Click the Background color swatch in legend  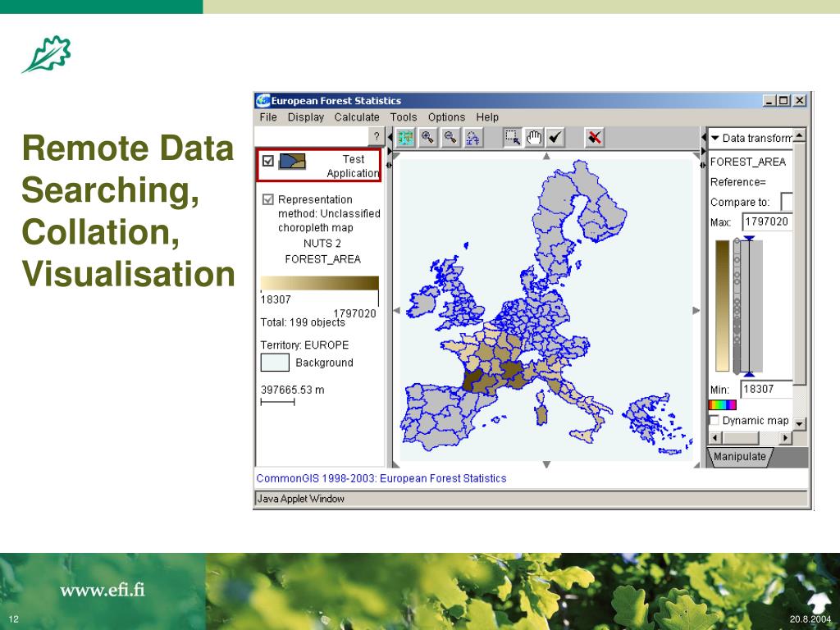click(275, 363)
